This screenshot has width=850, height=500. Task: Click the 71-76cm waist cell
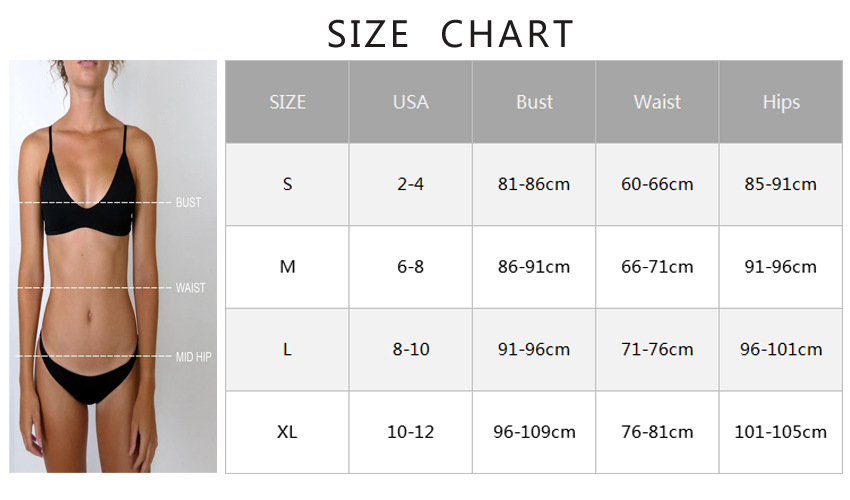[657, 349]
